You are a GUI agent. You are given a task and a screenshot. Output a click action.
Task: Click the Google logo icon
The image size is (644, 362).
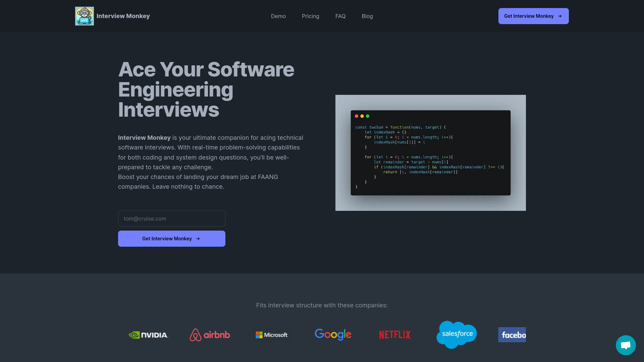click(x=333, y=335)
